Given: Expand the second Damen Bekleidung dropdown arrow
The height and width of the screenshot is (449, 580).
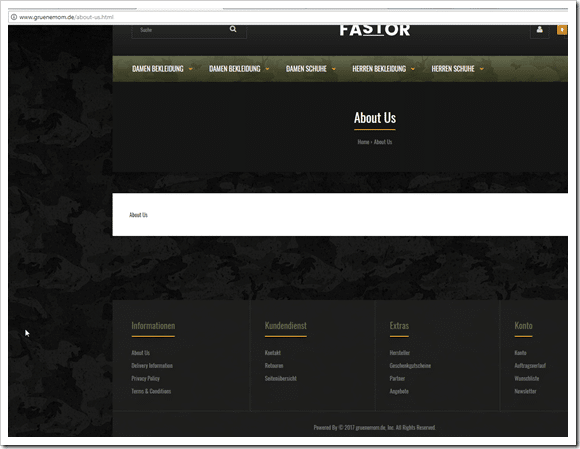Looking at the screenshot, I should [267, 69].
